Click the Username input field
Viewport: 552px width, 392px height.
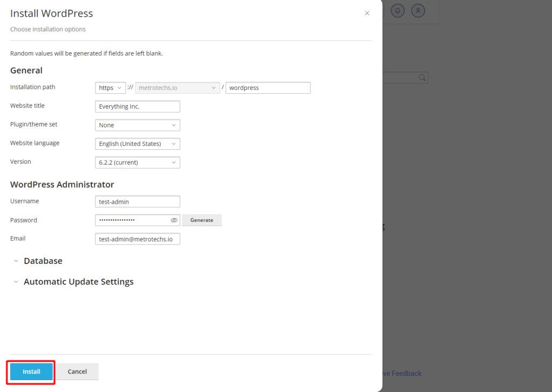(137, 202)
